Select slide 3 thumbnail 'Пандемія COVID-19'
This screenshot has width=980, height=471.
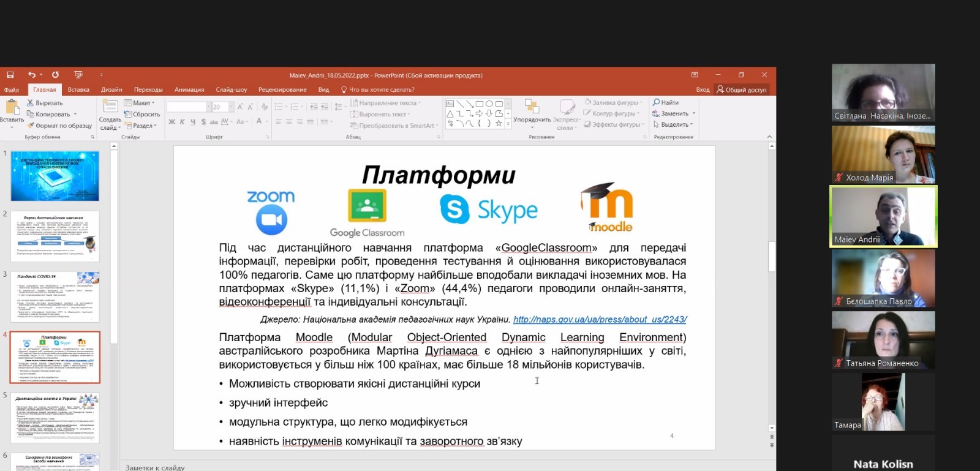[55, 297]
